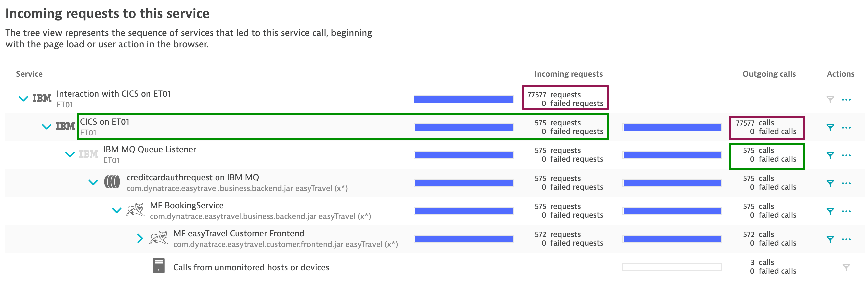This screenshot has height=285, width=868.
Task: Open the IBM MQ Queue Listener service link
Action: [x=149, y=150]
